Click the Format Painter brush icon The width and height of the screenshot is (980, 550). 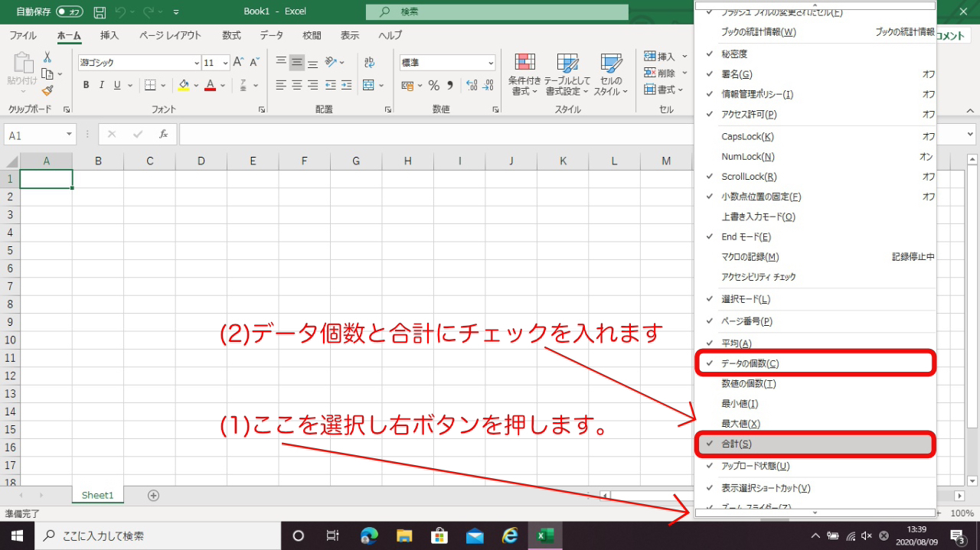[47, 92]
